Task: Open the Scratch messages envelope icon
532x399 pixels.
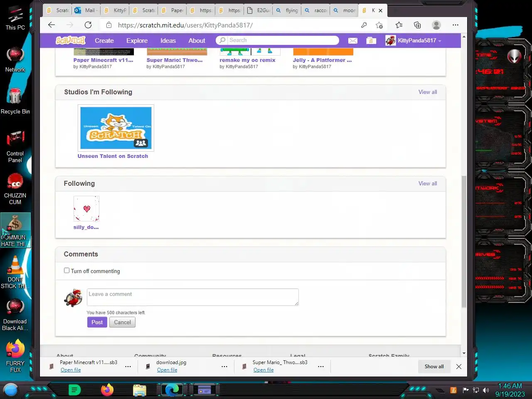Action: pos(352,40)
